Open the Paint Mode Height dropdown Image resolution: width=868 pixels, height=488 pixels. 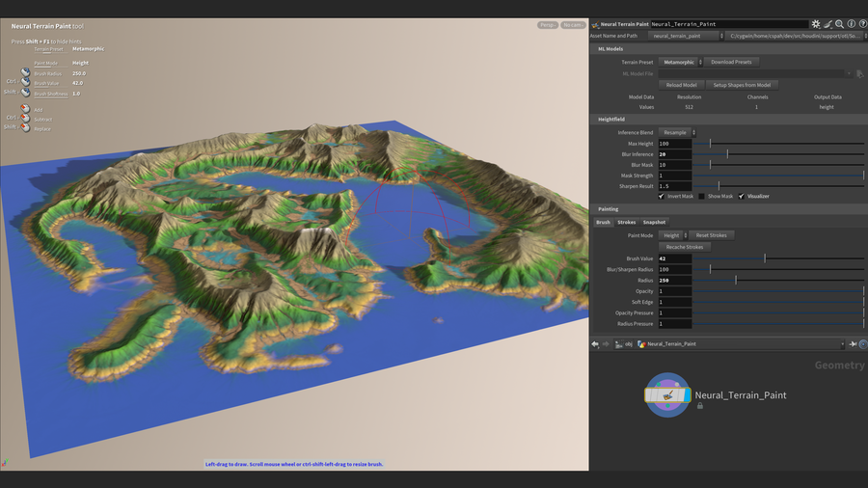pos(673,234)
